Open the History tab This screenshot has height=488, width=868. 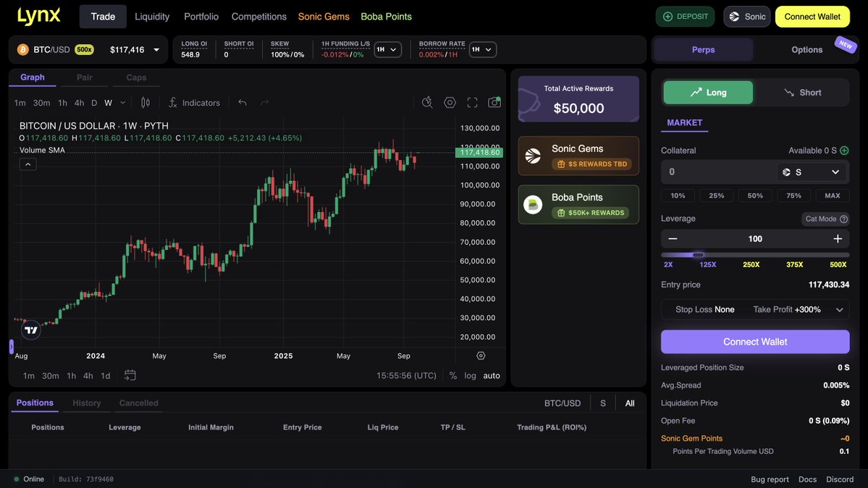(x=86, y=403)
